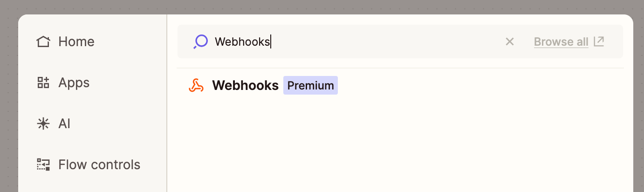The width and height of the screenshot is (644, 192).
Task: Click empty space right of Premium badge
Action: (x=466, y=86)
